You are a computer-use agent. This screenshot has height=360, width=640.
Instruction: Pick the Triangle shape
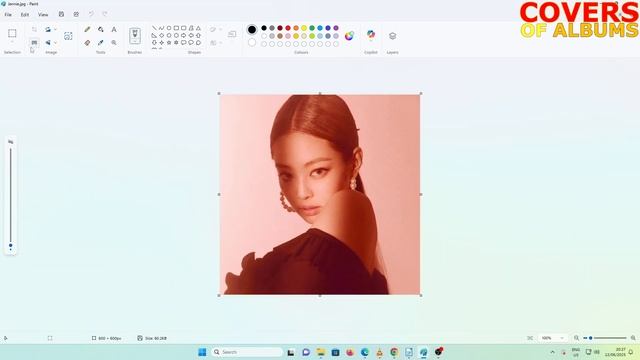(x=198, y=28)
